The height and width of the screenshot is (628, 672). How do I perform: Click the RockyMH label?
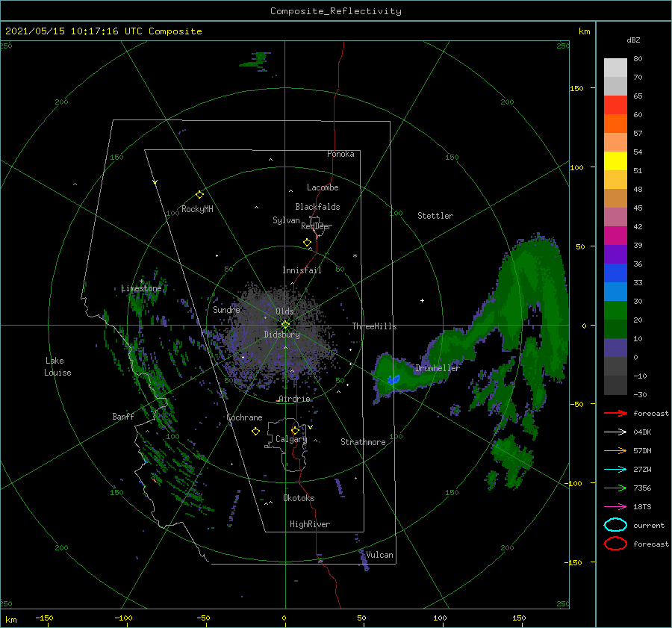[197, 209]
